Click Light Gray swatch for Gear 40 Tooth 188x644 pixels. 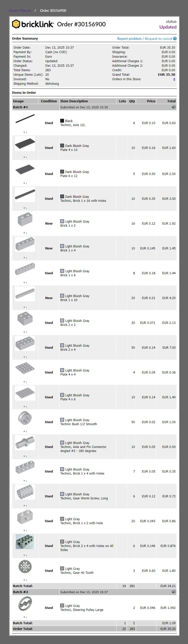pyautogui.click(x=62, y=568)
